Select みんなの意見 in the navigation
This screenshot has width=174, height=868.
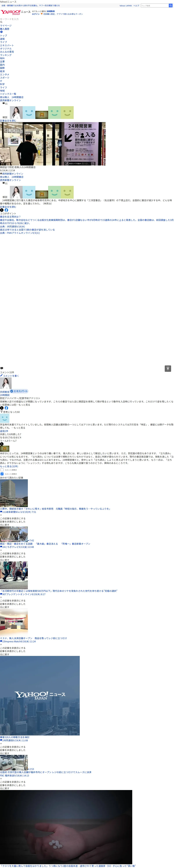point(7,52)
